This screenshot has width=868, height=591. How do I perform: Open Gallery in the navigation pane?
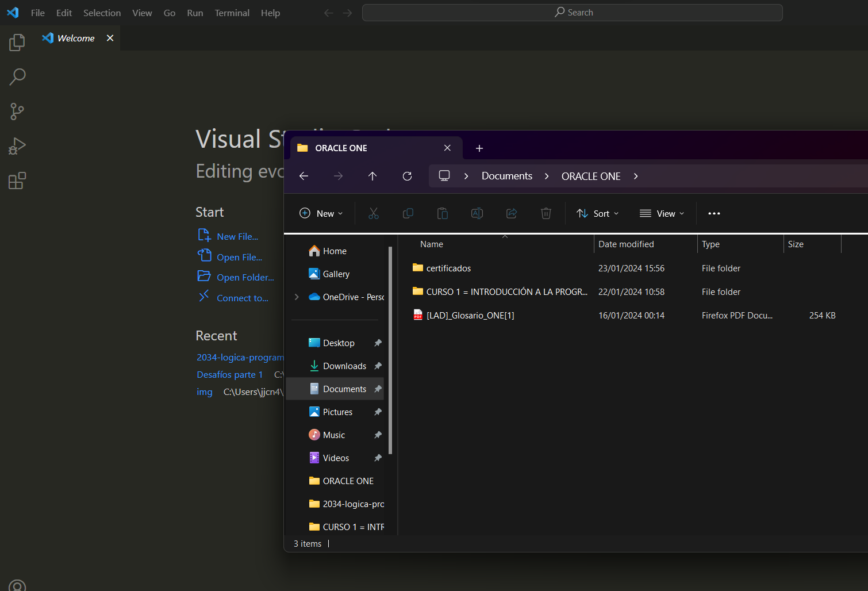[x=336, y=274]
